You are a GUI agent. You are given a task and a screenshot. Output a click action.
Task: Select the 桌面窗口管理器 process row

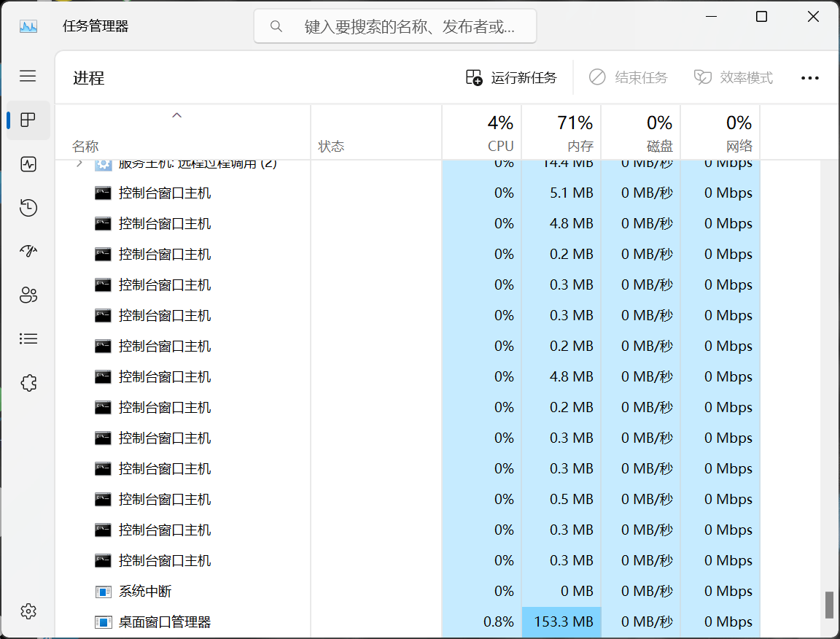coord(408,621)
